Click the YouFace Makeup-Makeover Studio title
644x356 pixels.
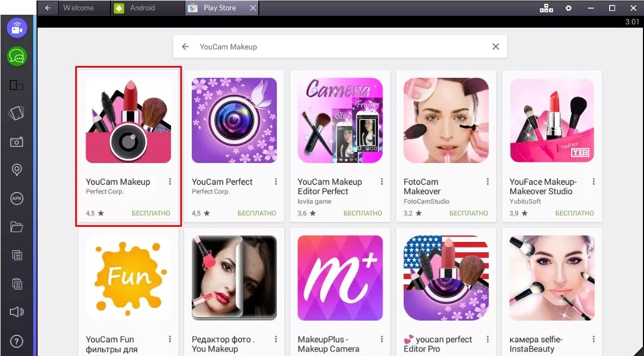click(543, 186)
